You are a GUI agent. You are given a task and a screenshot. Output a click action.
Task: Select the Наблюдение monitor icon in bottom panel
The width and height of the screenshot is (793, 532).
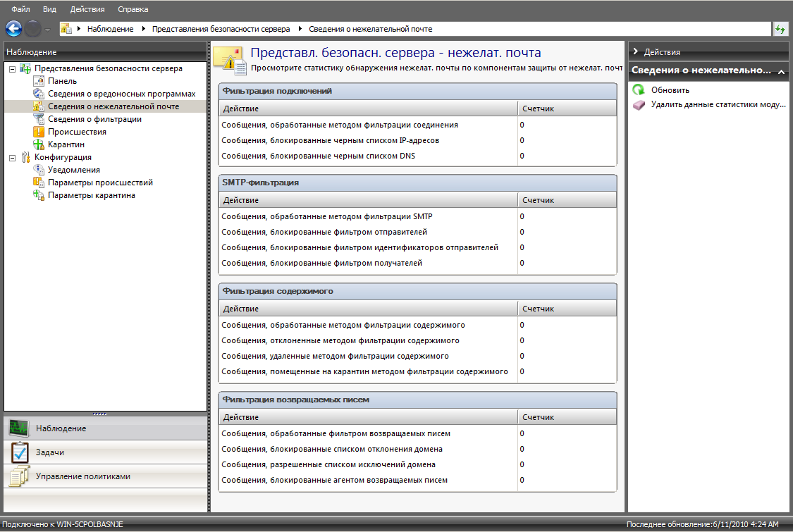coord(19,428)
